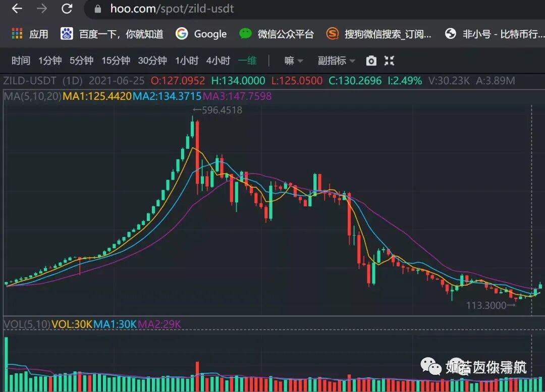Screen dimensions: 545x392
Task: Click the MA(5,10,20) indicator label
Action: click(x=33, y=96)
